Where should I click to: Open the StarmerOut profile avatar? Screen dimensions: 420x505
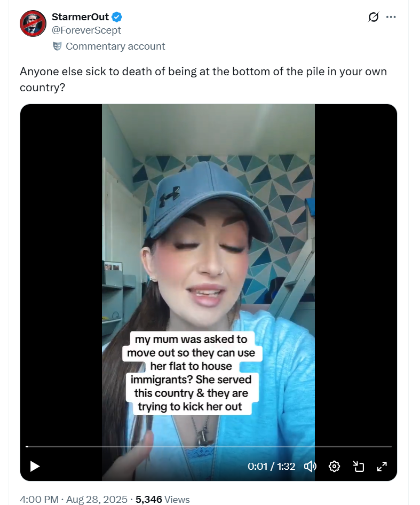coord(33,23)
